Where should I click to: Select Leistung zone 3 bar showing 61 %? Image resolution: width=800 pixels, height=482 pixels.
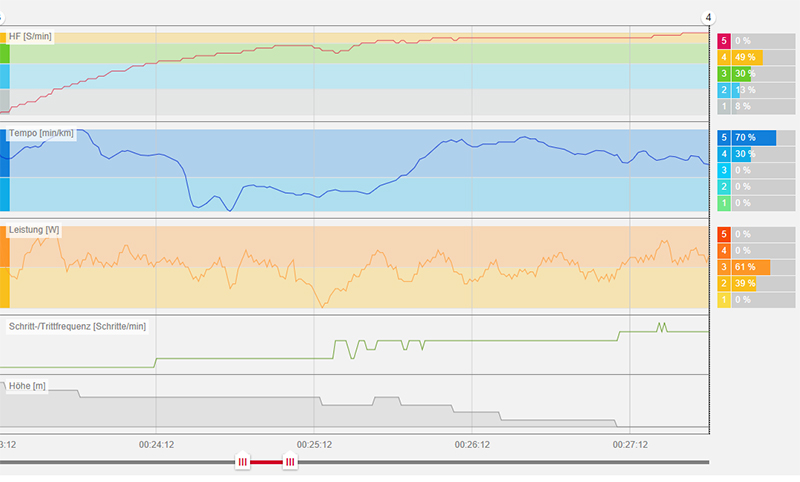746,267
